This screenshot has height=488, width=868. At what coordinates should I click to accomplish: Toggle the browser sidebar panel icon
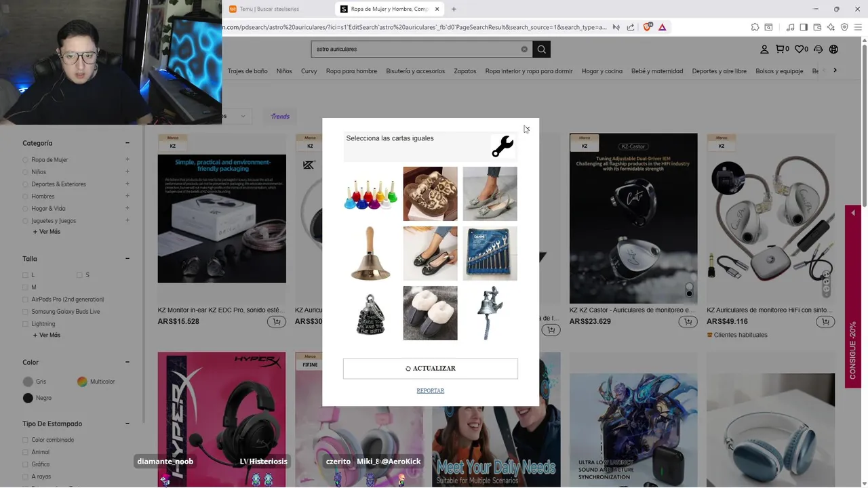tap(804, 27)
